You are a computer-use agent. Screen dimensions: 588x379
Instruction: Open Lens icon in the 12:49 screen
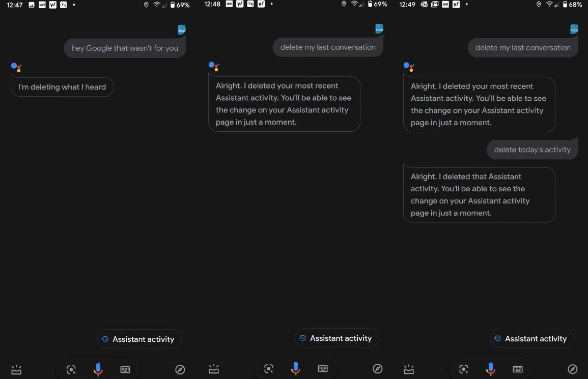(463, 369)
